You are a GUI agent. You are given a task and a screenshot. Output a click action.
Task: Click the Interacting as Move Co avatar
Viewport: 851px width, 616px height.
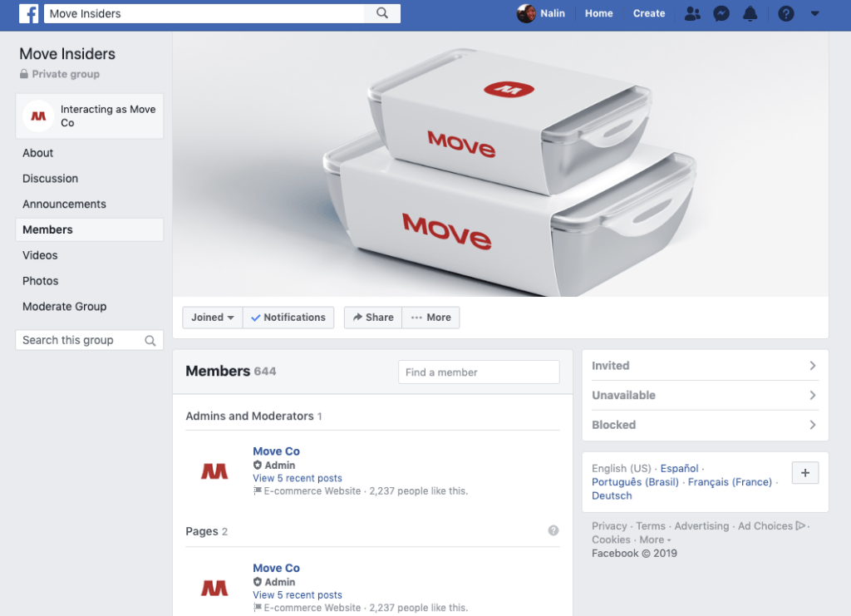tap(37, 116)
